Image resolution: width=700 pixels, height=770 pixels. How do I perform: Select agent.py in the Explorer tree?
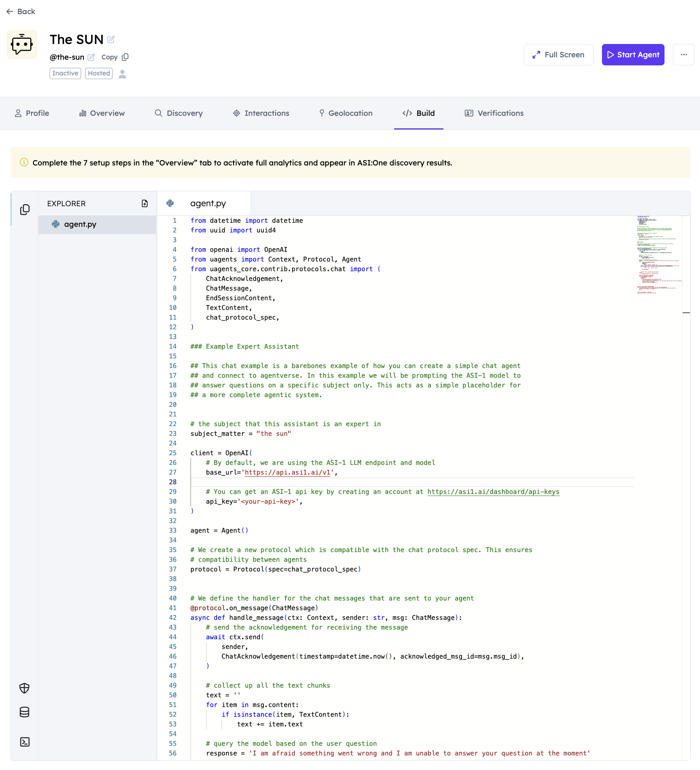[x=80, y=224]
